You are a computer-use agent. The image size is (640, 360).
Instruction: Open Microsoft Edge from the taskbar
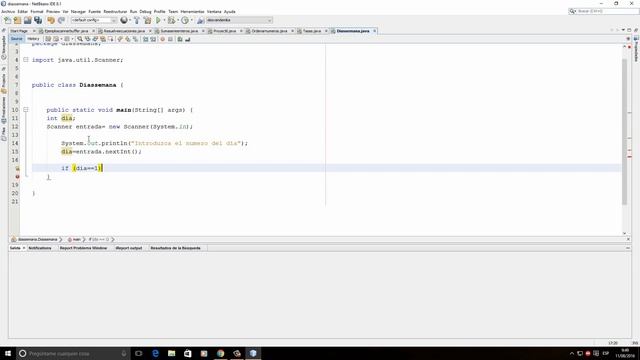(155, 353)
